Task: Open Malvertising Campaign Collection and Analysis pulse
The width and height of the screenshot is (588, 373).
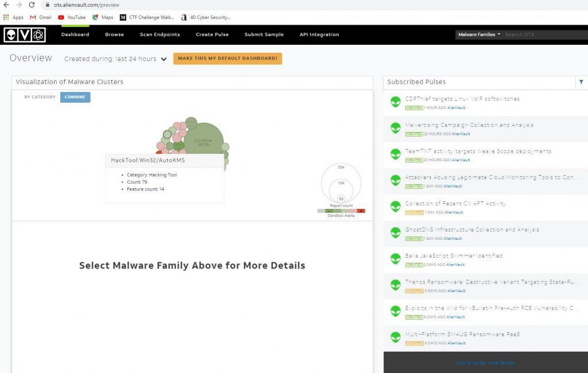Action: pos(469,125)
